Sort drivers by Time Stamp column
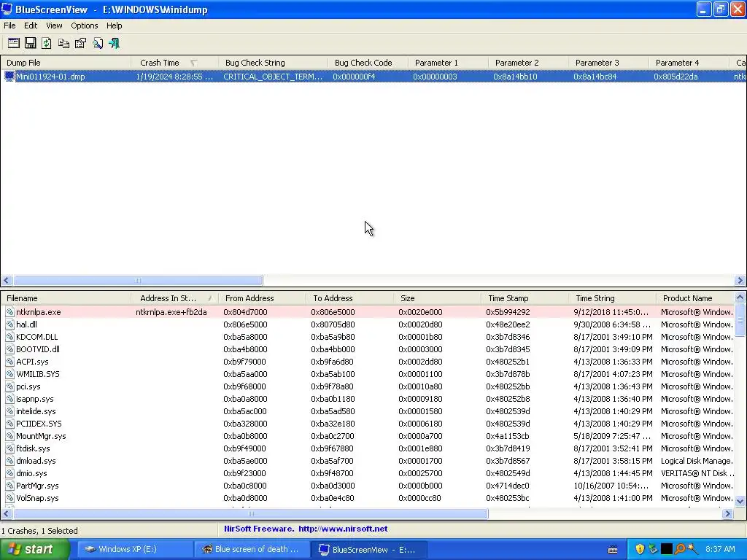 525,298
